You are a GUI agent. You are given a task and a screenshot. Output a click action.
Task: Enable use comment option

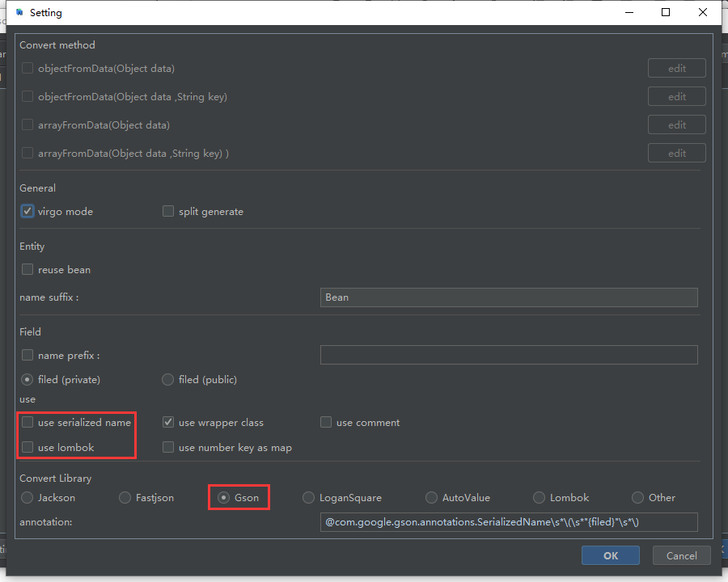326,422
